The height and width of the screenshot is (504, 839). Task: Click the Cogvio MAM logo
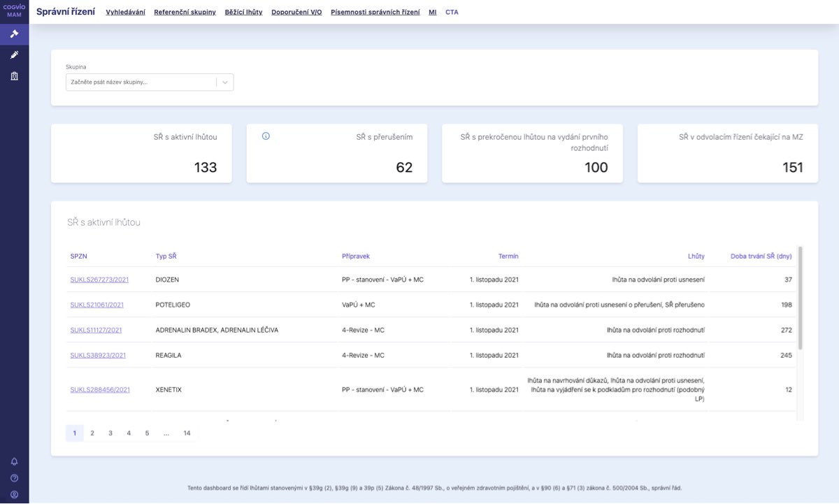pyautogui.click(x=14, y=11)
